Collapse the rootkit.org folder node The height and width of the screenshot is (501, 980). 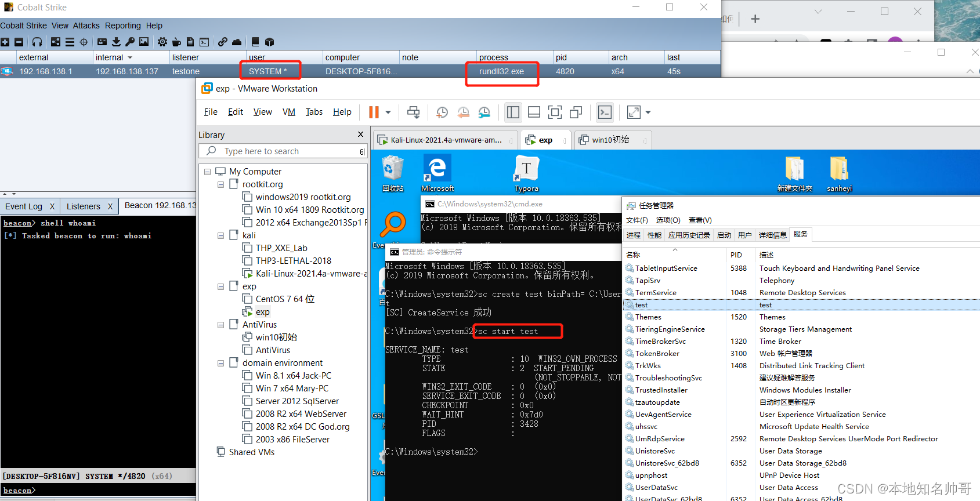click(x=220, y=184)
